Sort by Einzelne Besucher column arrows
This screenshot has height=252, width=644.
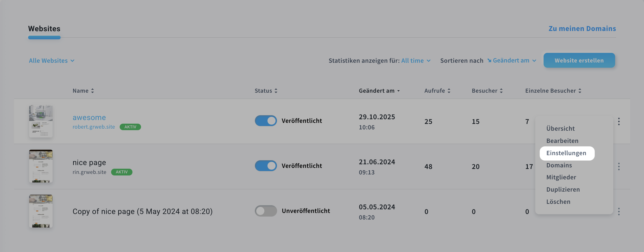click(x=580, y=91)
